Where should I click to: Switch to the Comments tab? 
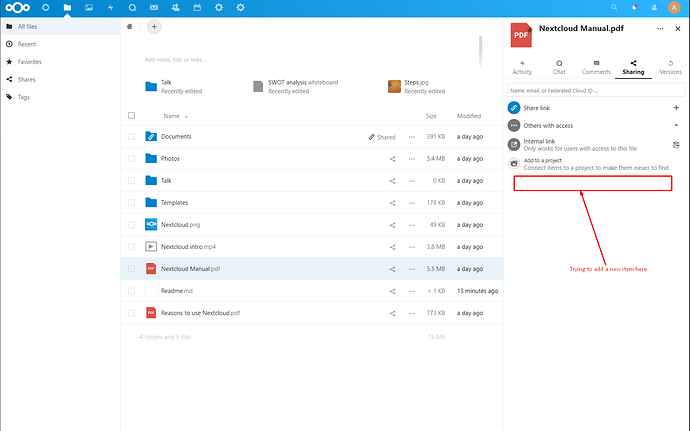596,67
